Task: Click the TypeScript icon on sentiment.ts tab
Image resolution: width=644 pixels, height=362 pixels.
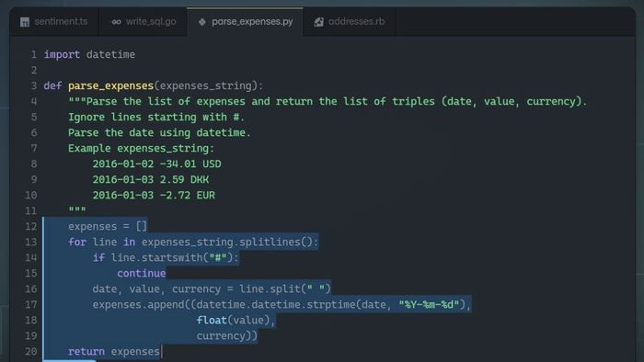Action: click(x=25, y=22)
